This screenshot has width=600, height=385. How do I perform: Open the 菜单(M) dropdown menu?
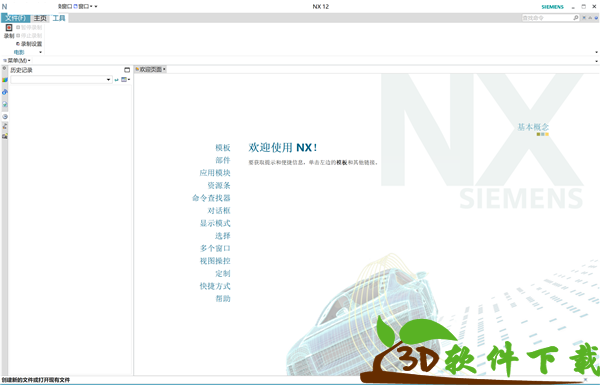pos(16,60)
